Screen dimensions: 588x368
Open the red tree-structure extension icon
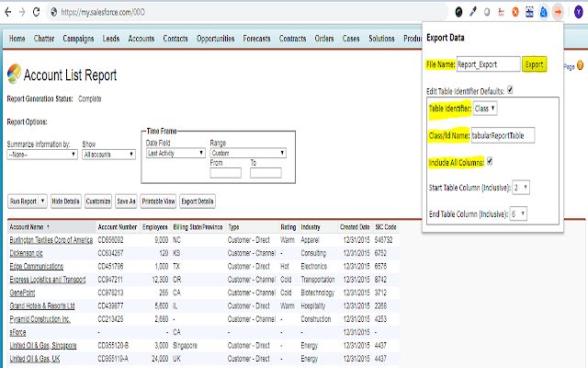tap(501, 12)
